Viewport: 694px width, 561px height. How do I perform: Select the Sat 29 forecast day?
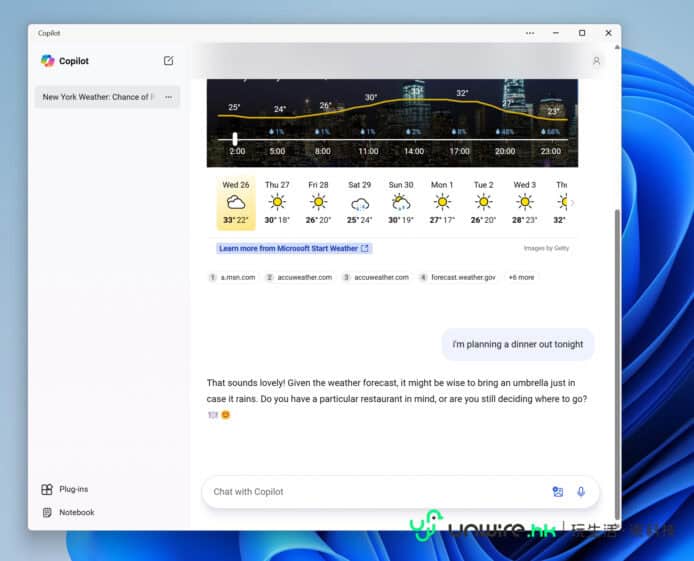point(359,203)
